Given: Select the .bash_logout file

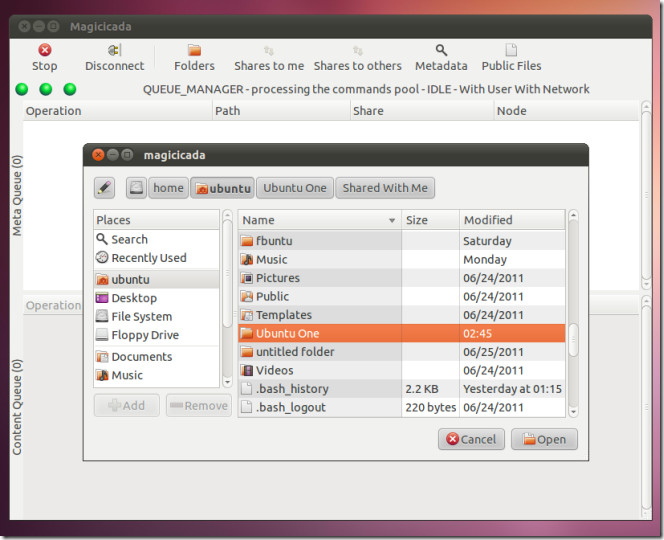Looking at the screenshot, I should tap(401, 407).
